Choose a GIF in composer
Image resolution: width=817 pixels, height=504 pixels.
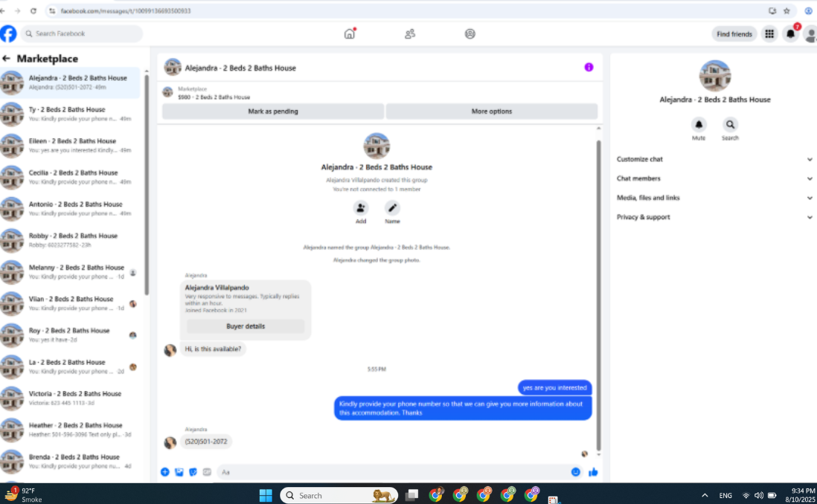click(x=207, y=472)
